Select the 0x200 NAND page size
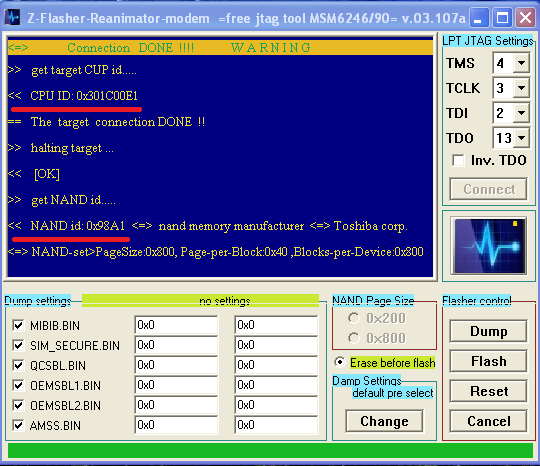 coord(354,318)
